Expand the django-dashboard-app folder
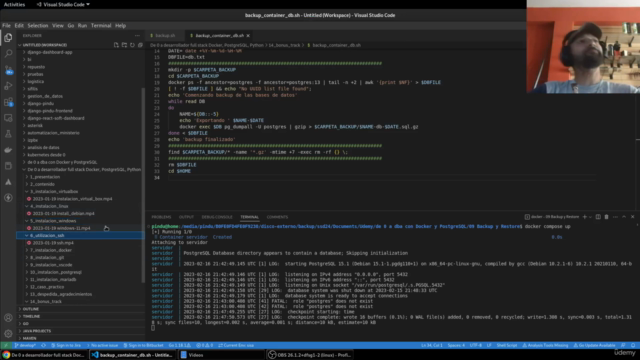640x360 pixels. click(50, 52)
